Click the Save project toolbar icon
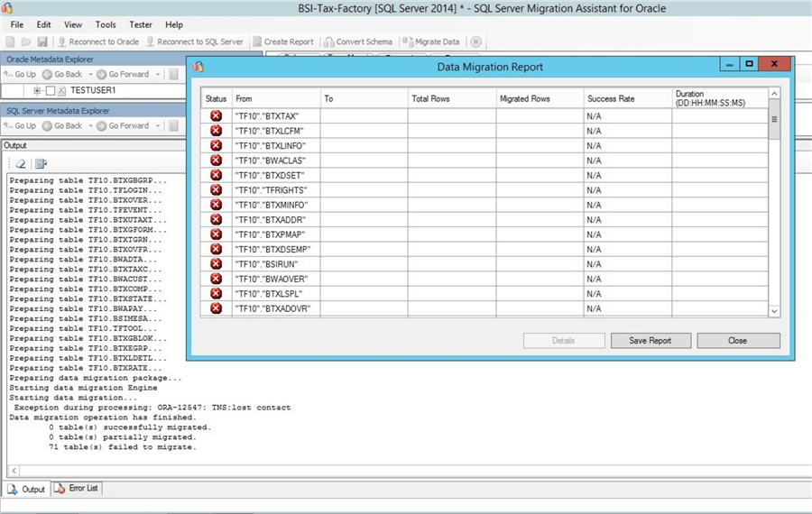The image size is (812, 514). click(x=42, y=41)
